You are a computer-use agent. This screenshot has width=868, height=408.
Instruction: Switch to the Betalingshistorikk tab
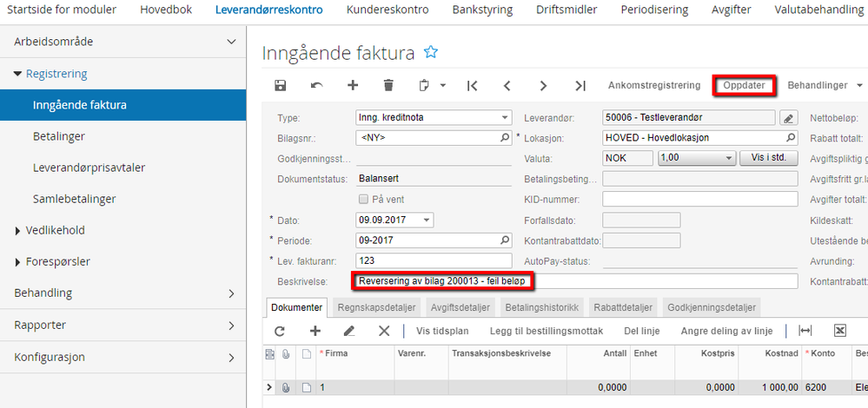pyautogui.click(x=542, y=307)
